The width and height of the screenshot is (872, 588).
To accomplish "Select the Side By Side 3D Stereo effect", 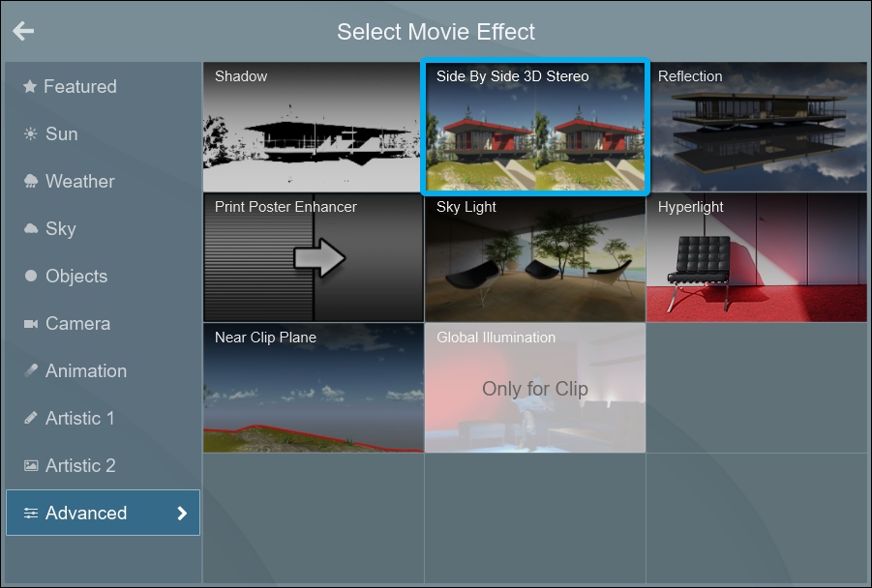I will tap(535, 128).
